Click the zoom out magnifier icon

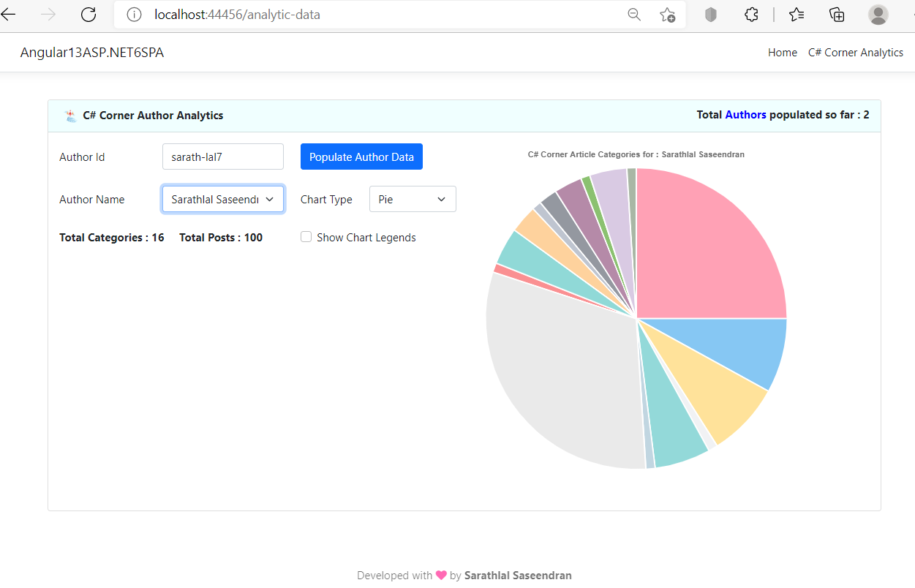[634, 15]
